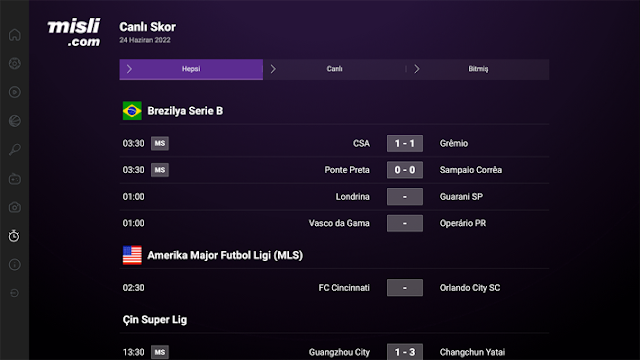640x360 pixels.
Task: Open the live play icon in the sidebar
Action: pos(15,92)
